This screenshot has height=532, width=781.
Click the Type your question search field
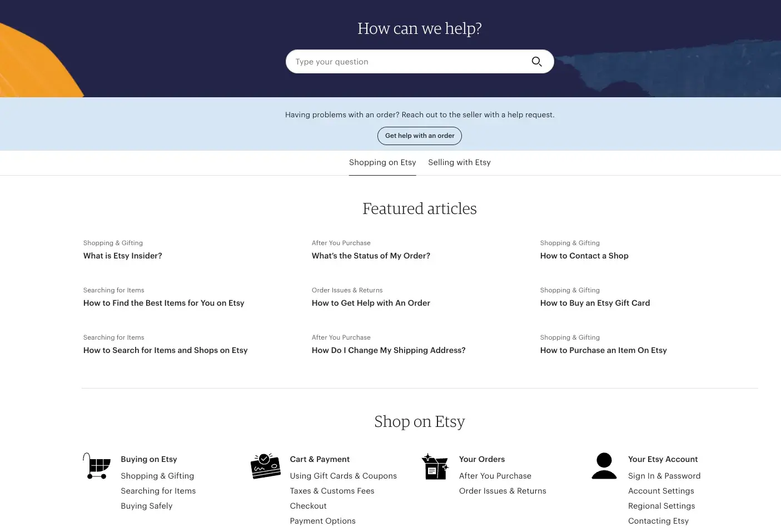[406, 61]
